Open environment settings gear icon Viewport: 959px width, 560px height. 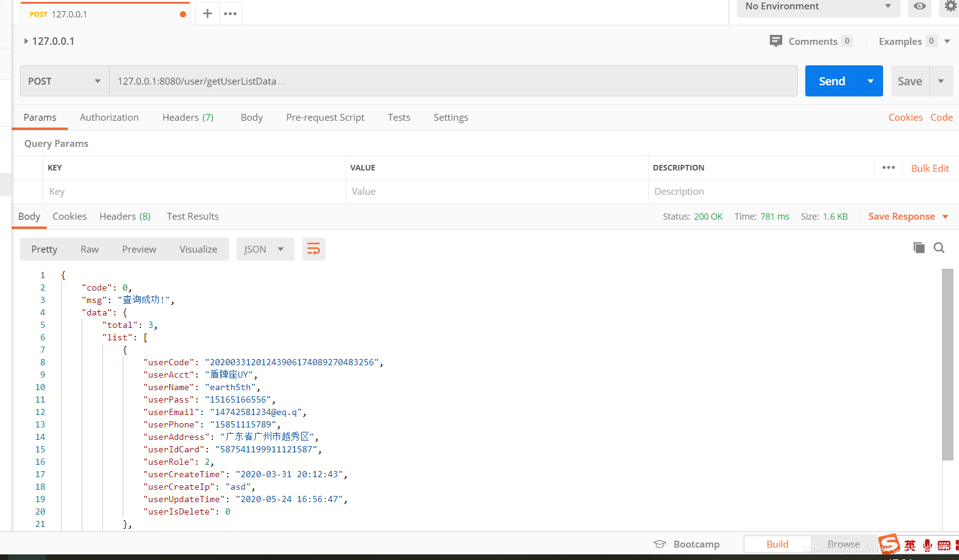coord(950,6)
